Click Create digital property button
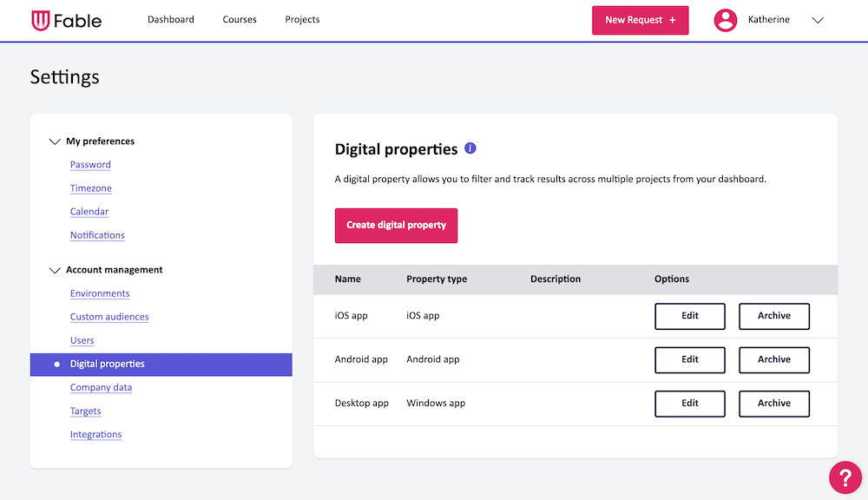Image resolution: width=868 pixels, height=500 pixels. tap(396, 226)
